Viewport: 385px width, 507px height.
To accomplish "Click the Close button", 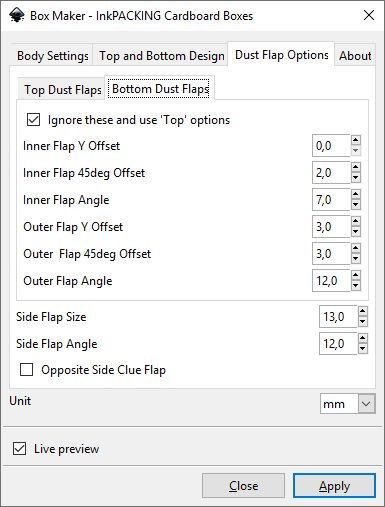I will click(x=243, y=486).
